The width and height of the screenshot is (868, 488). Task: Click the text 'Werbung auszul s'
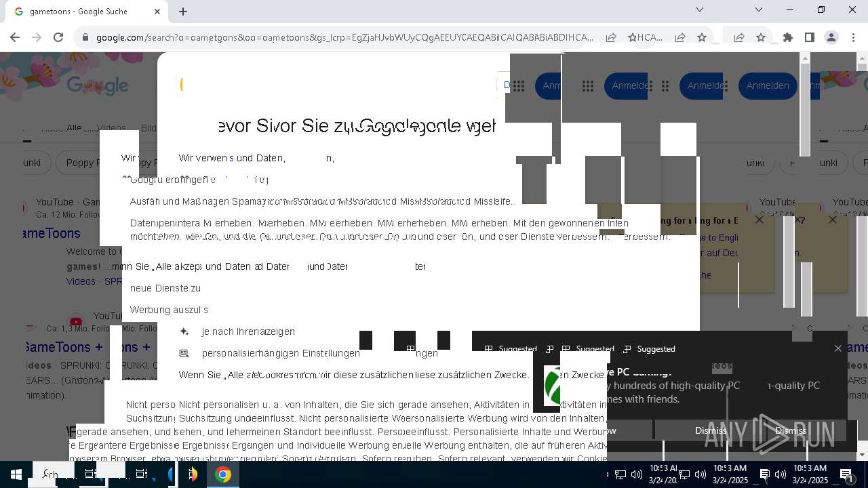click(169, 310)
